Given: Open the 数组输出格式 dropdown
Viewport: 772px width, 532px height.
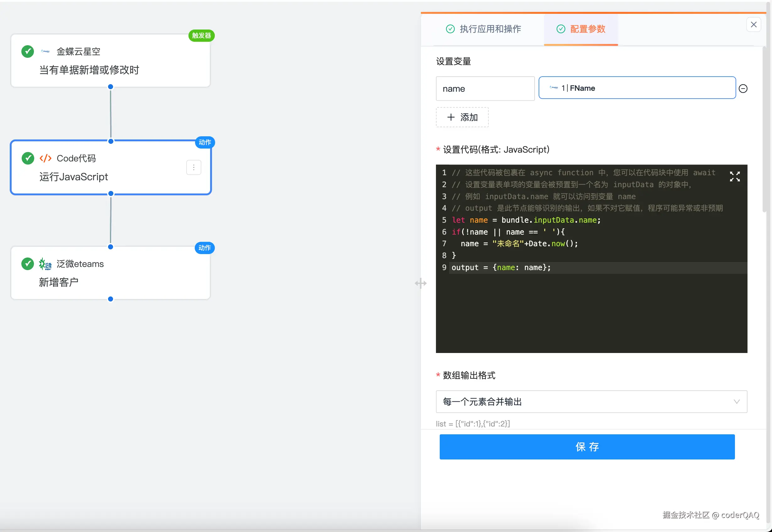Looking at the screenshot, I should coord(591,402).
